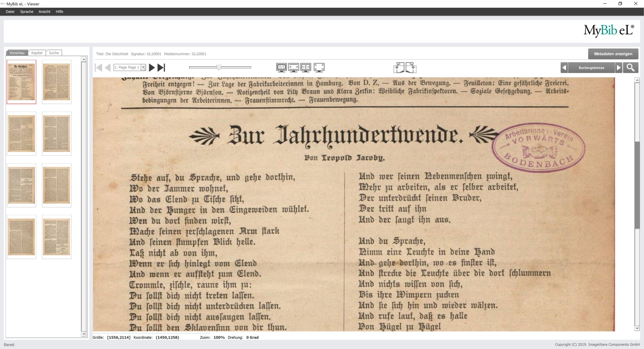The height and width of the screenshot is (349, 644).
Task: Select the page 2 thumbnail
Action: click(x=57, y=82)
